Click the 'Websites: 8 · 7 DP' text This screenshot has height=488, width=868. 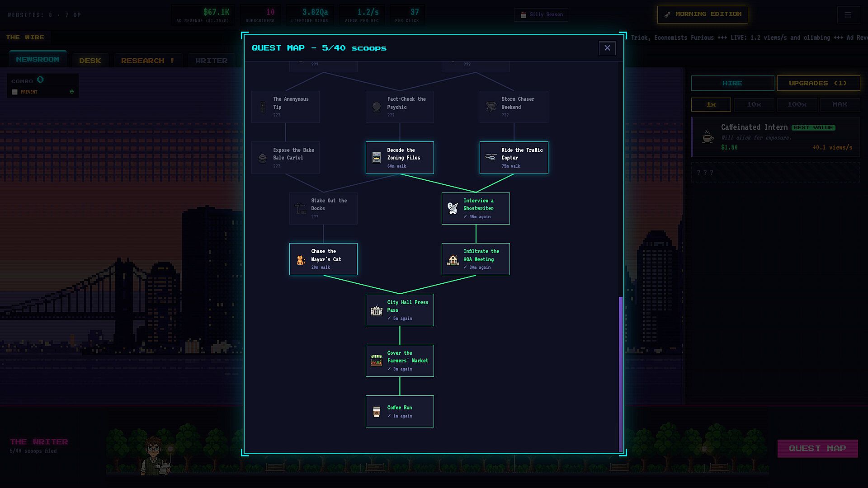44,15
